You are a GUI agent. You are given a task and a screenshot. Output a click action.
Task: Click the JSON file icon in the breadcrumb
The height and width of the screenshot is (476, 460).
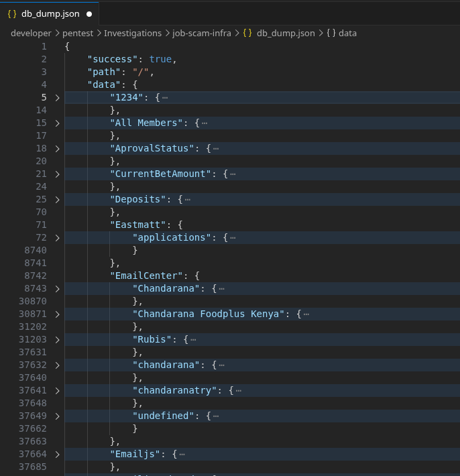pyautogui.click(x=247, y=33)
